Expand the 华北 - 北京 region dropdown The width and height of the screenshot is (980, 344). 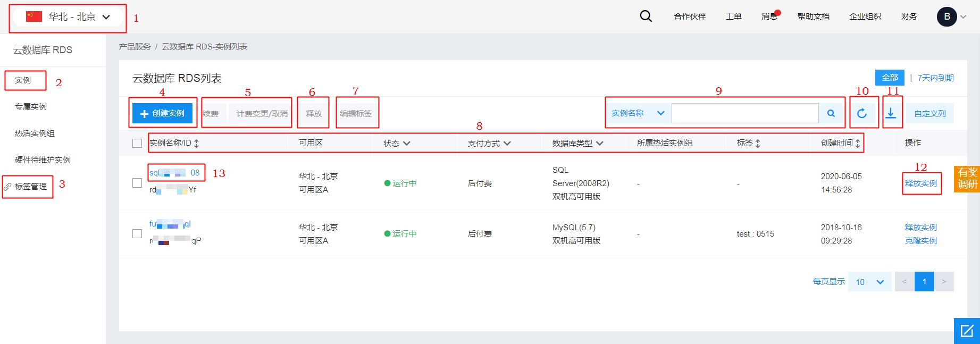pos(69,17)
